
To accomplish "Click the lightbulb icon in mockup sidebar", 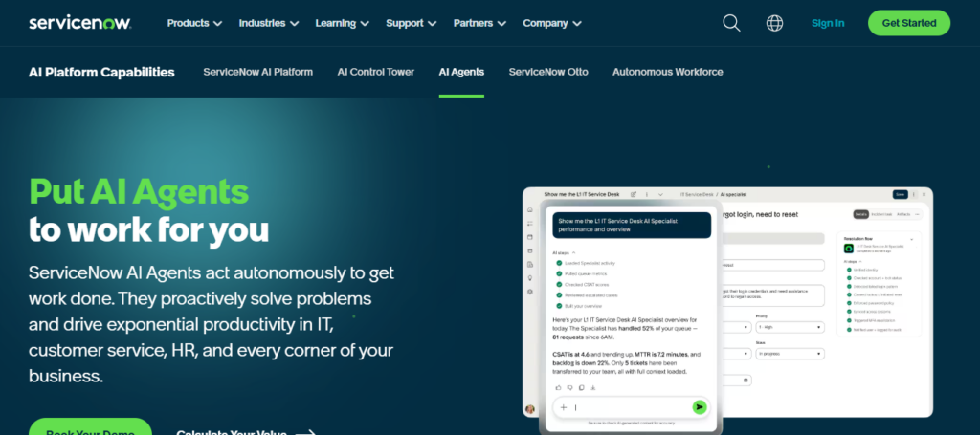I will click(x=530, y=277).
